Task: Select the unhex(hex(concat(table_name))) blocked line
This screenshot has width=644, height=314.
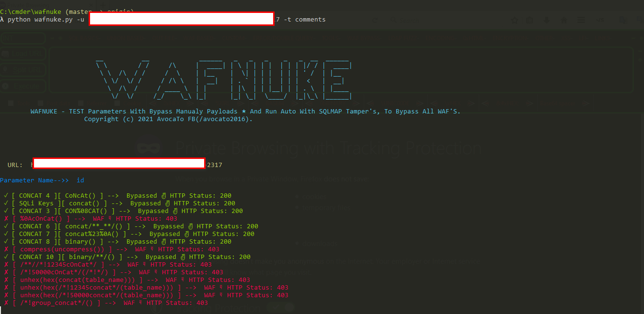Action: point(127,280)
